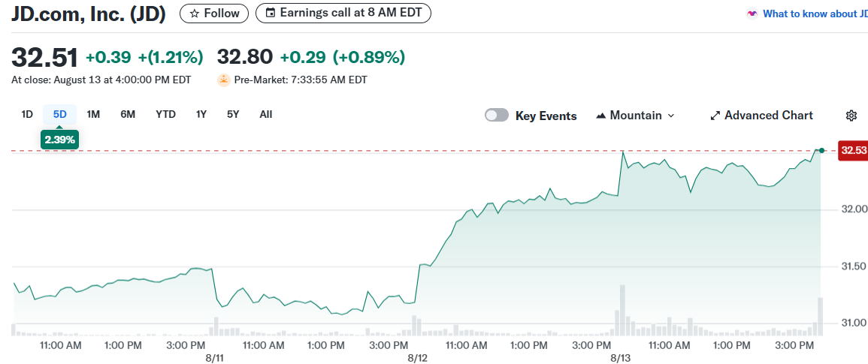
Task: Click the 2.39% change badge
Action: click(60, 140)
